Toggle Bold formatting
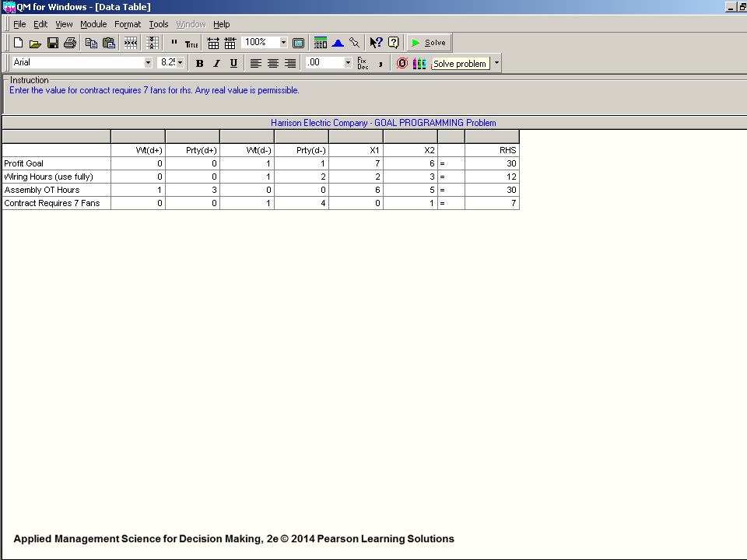This screenshot has width=747, height=560. 200,63
